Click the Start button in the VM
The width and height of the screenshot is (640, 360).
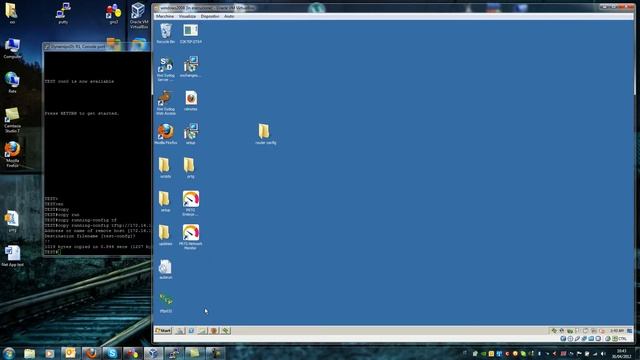click(x=163, y=331)
